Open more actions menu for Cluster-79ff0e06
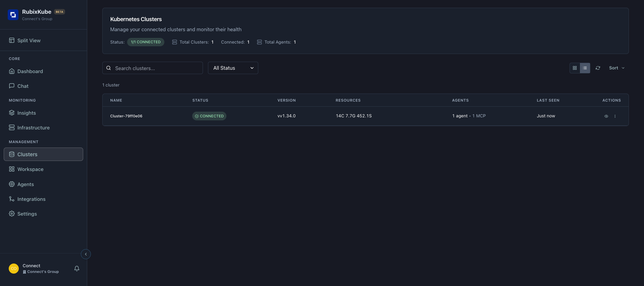 tap(615, 116)
